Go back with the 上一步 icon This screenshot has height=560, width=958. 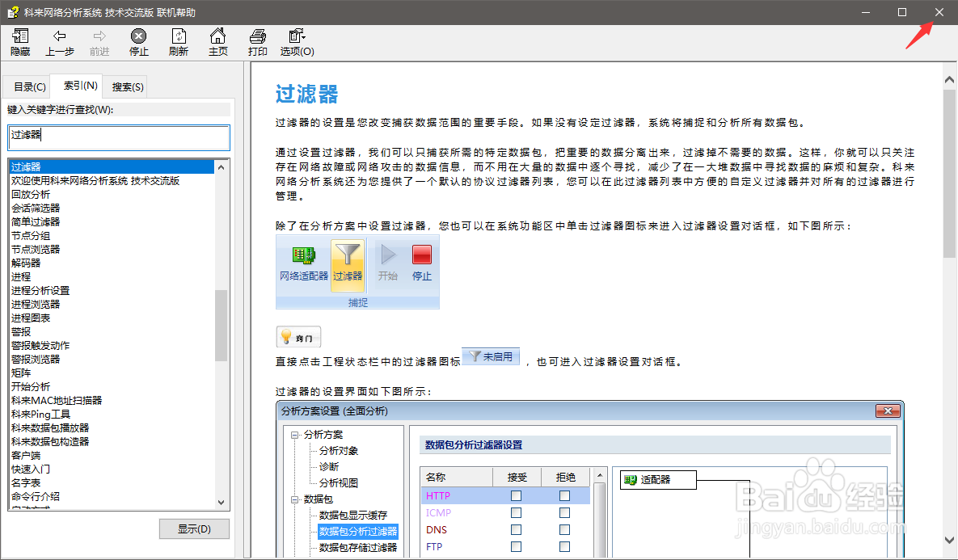[59, 36]
